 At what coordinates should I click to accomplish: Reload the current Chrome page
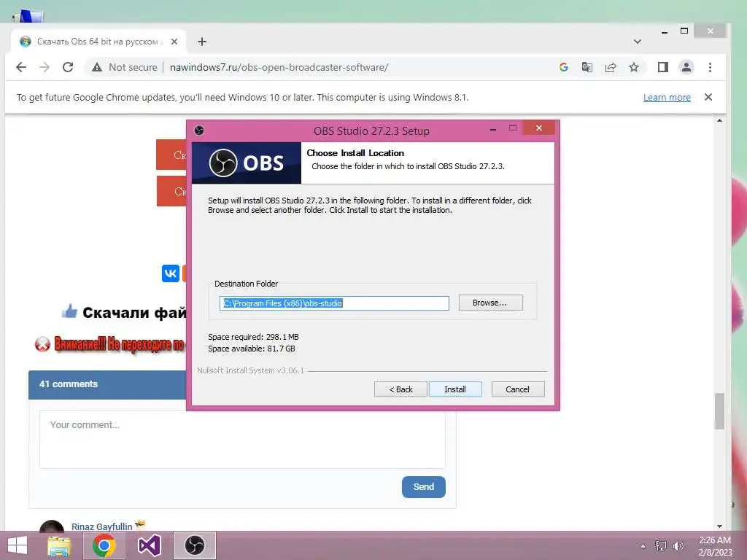(68, 67)
